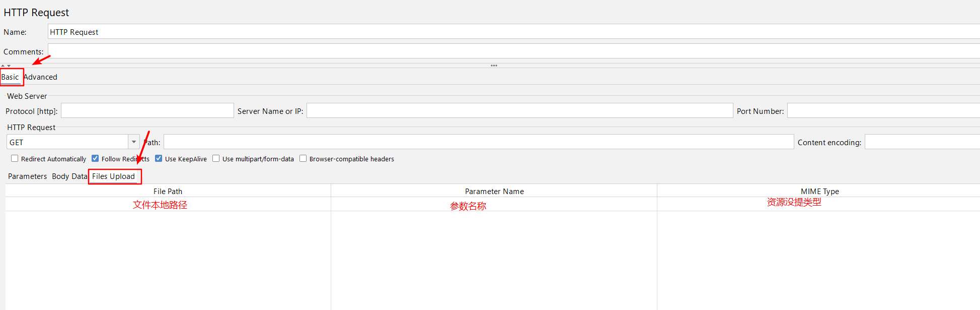Click the Parameter Name column header
This screenshot has height=310, width=980.
pos(494,192)
